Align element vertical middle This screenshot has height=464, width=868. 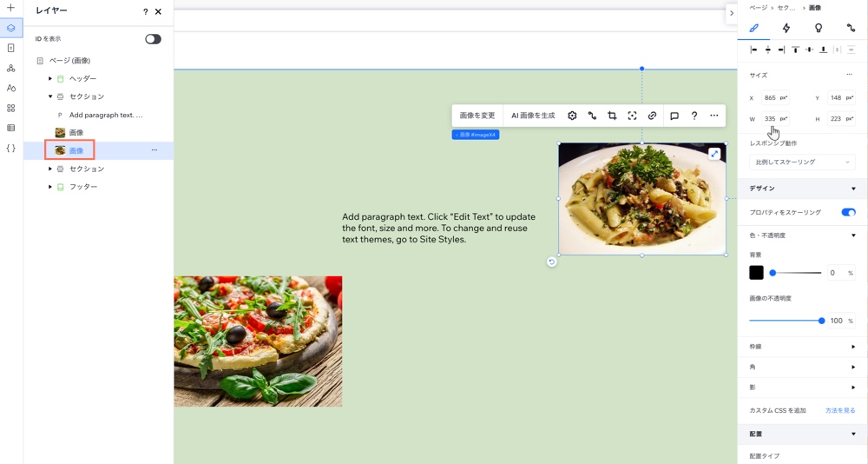809,50
